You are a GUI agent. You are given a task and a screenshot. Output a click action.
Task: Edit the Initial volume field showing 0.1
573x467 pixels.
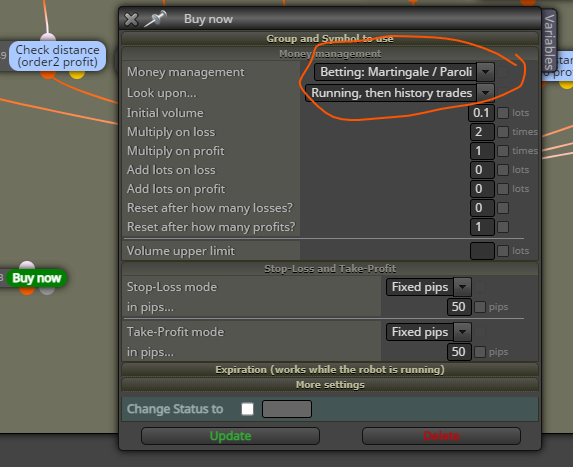[481, 113]
